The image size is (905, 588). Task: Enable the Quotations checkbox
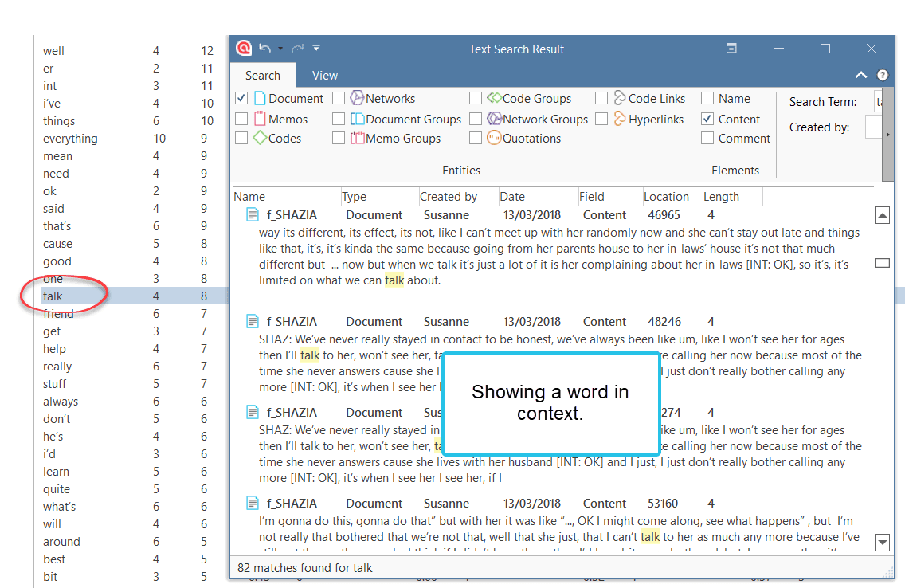[x=476, y=138]
